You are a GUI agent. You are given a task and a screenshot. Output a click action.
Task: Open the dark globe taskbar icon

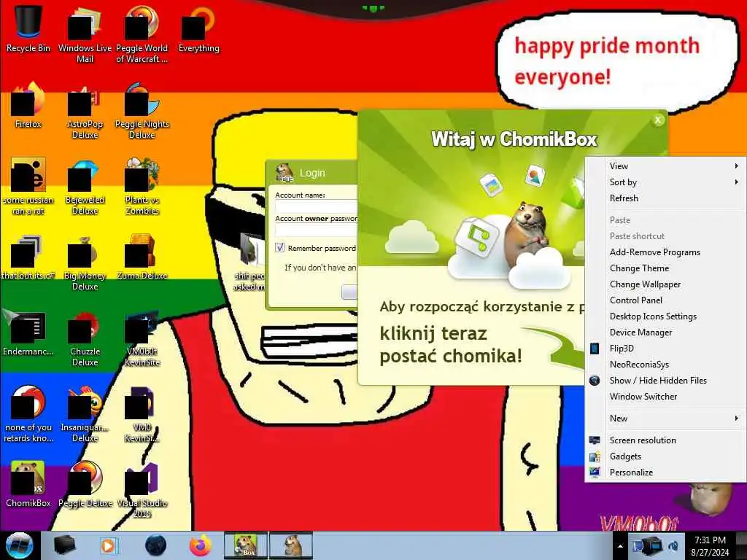(x=155, y=545)
